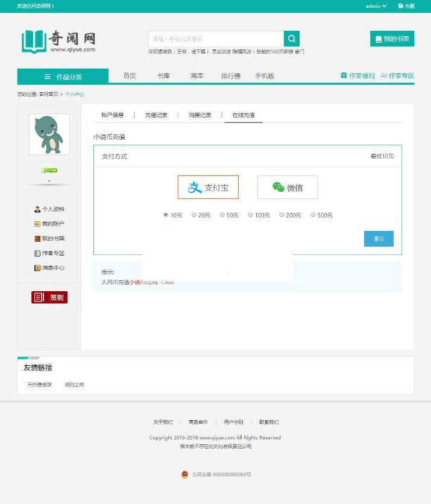Image resolution: width=431 pixels, height=504 pixels.
Task: Expand the admin user dropdown
Action: pos(376,6)
